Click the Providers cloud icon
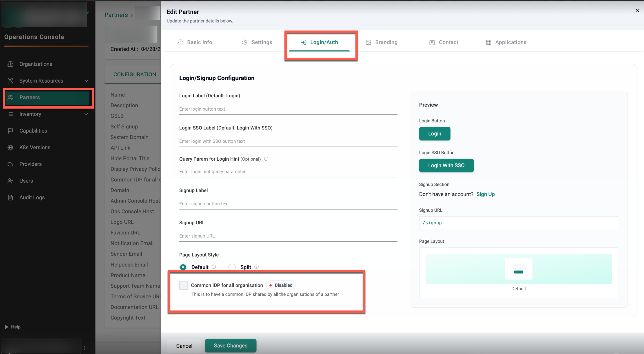Image resolution: width=644 pixels, height=354 pixels. pos(10,164)
